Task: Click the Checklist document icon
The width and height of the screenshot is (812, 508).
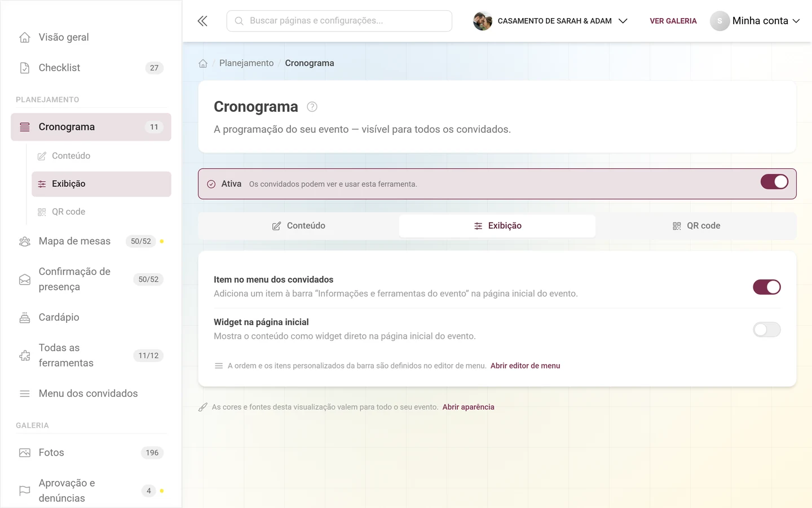Action: pyautogui.click(x=25, y=68)
